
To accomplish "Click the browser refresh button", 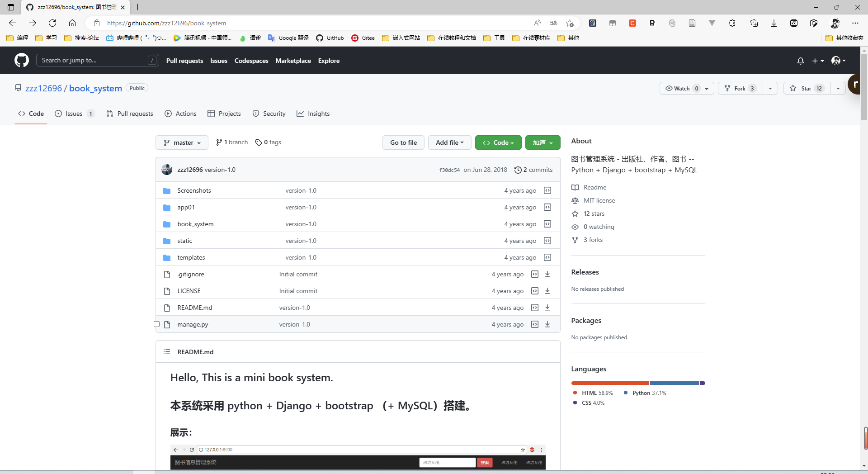I will click(x=52, y=23).
